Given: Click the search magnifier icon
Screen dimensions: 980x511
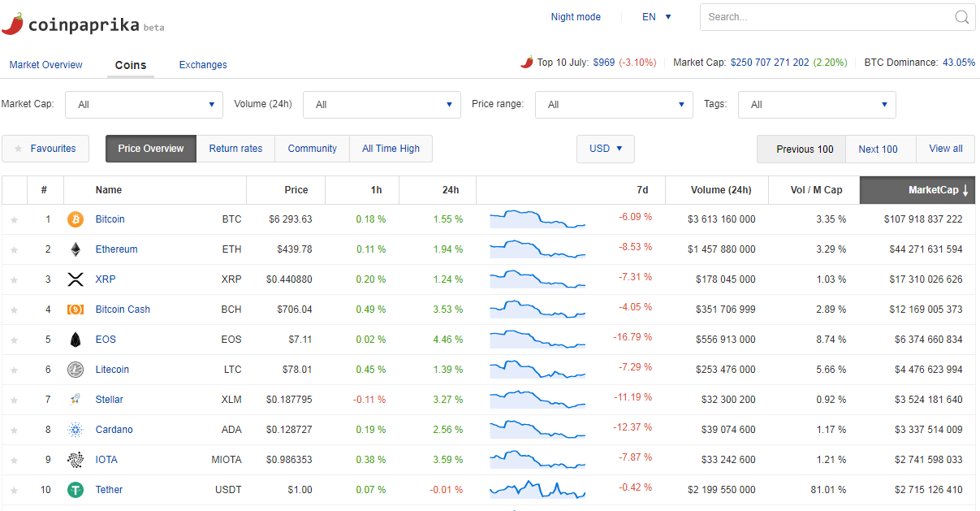Looking at the screenshot, I should pos(962,17).
